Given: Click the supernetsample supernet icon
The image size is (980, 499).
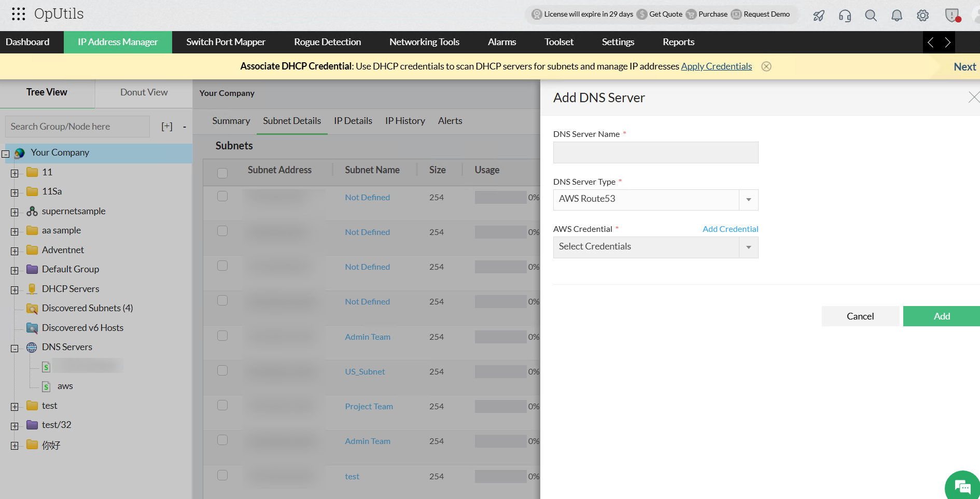Looking at the screenshot, I should pos(32,211).
